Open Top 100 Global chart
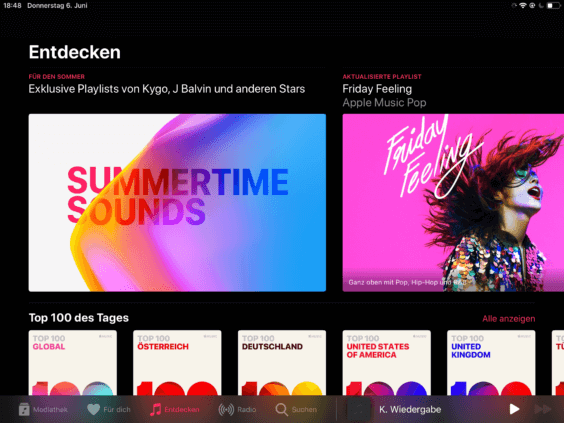564x423 pixels. point(73,363)
